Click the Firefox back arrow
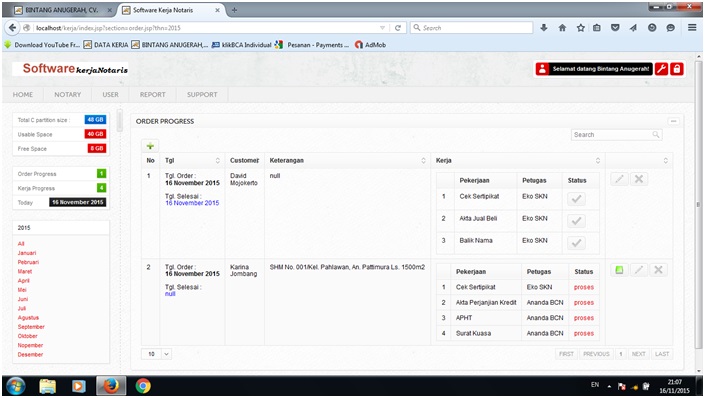This screenshot has width=705, height=398. (x=12, y=28)
